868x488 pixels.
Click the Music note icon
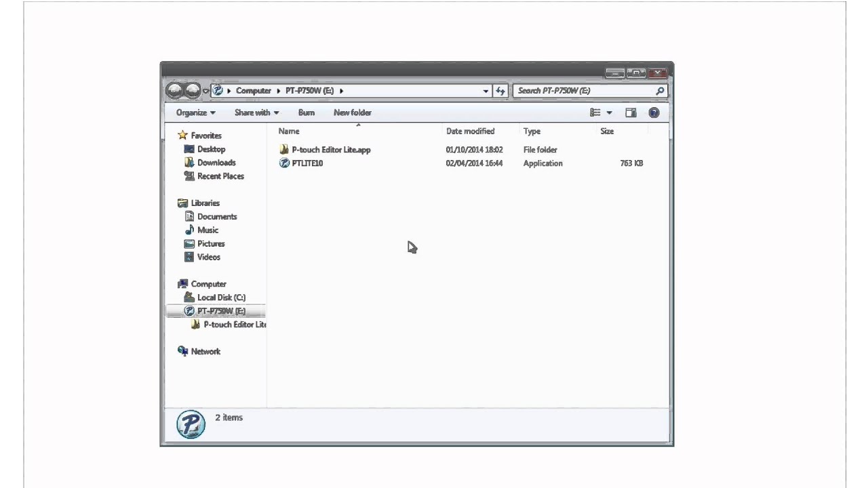click(x=189, y=230)
